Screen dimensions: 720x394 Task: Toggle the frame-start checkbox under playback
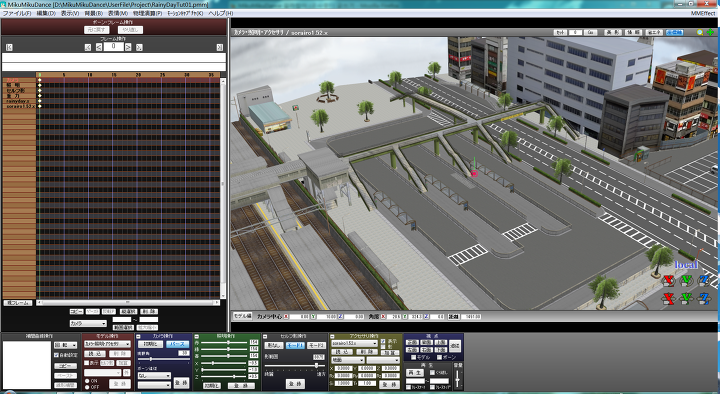(x=408, y=387)
